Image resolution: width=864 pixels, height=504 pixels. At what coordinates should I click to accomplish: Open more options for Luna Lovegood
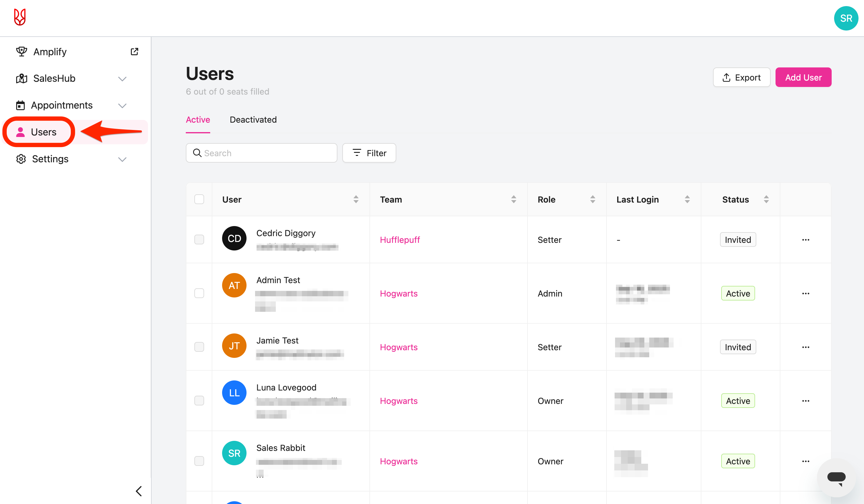pos(805,401)
